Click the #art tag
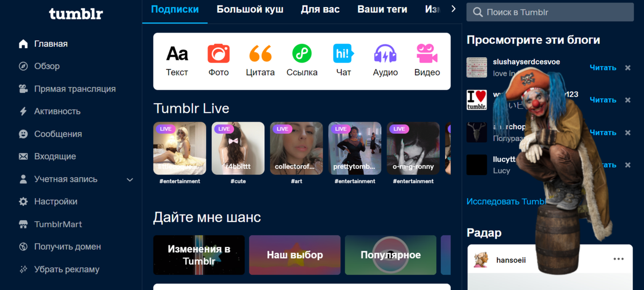Image resolution: width=644 pixels, height=290 pixels. point(296,181)
